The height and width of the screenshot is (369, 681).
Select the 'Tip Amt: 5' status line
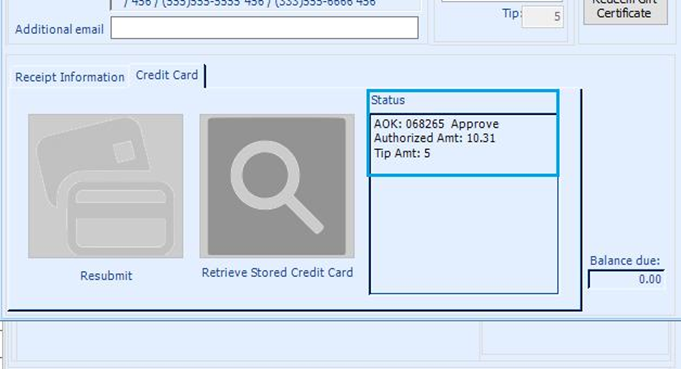tap(402, 153)
